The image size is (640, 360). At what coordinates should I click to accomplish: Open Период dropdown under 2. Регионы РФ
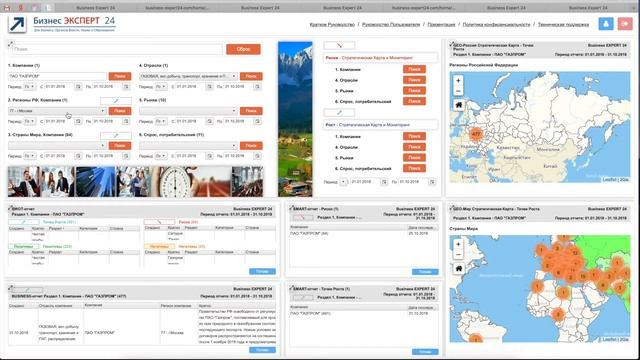coord(29,121)
